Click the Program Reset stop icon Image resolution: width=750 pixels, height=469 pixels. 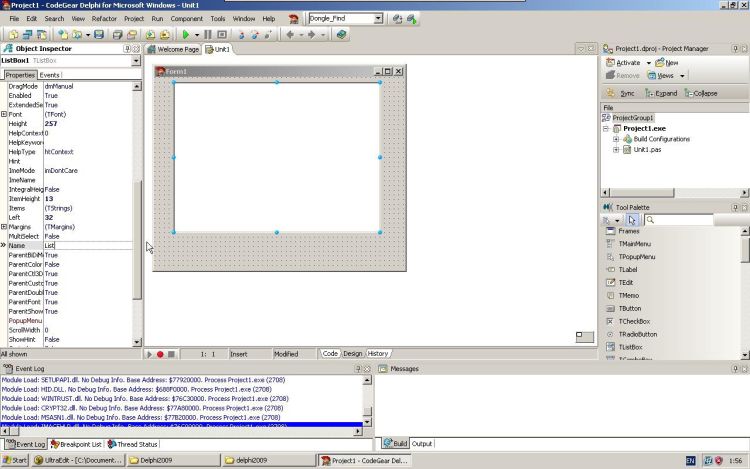(x=222, y=34)
